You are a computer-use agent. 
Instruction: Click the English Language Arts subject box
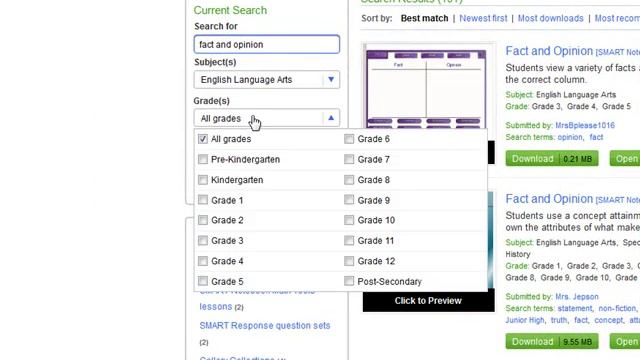click(x=267, y=80)
